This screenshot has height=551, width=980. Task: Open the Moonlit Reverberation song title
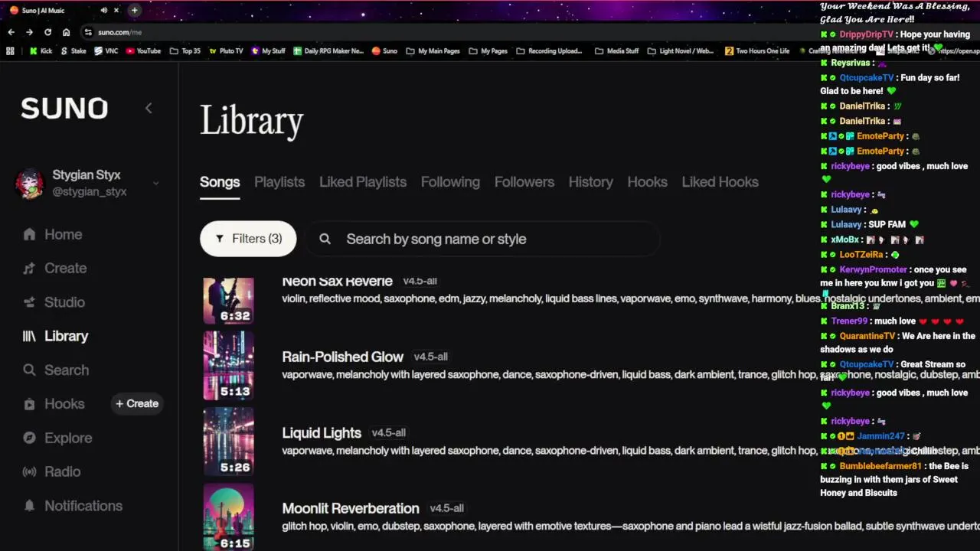click(x=351, y=508)
